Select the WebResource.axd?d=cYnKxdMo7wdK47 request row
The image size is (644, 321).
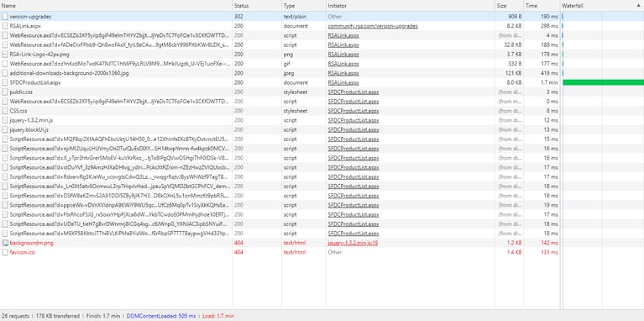[322, 64]
